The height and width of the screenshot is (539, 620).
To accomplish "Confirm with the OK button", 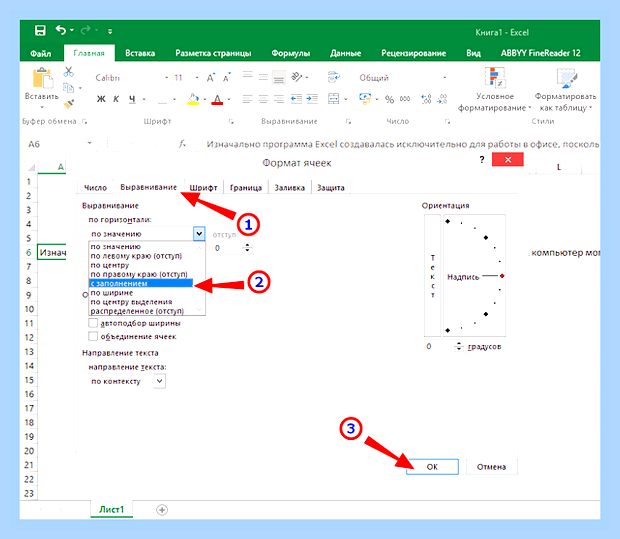I will 432,467.
